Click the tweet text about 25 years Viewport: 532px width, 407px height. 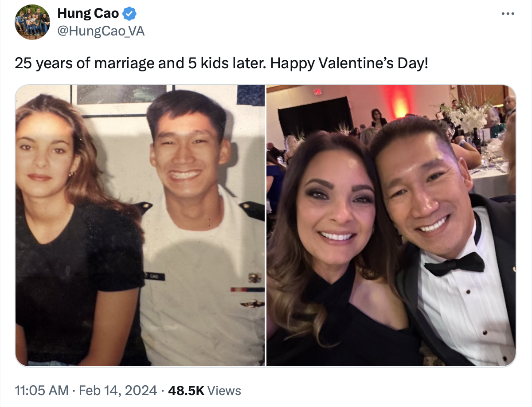click(x=222, y=63)
